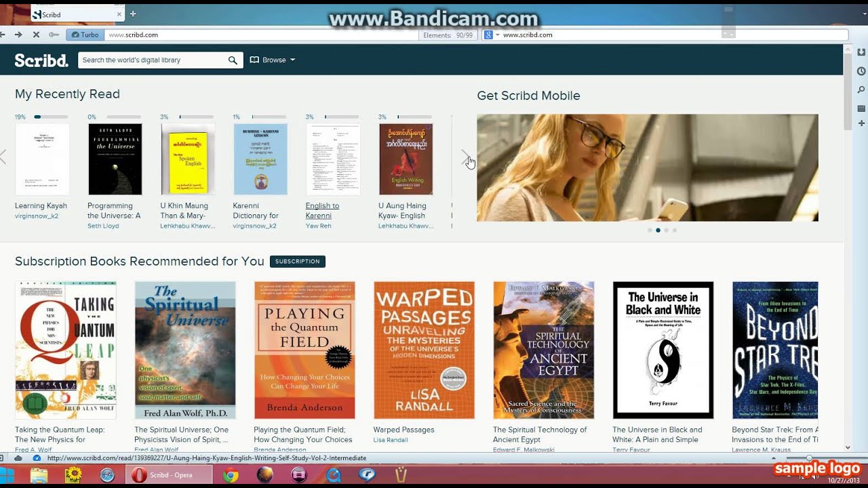Select the first banner carousel dot
868x488 pixels.
pyautogui.click(x=650, y=230)
